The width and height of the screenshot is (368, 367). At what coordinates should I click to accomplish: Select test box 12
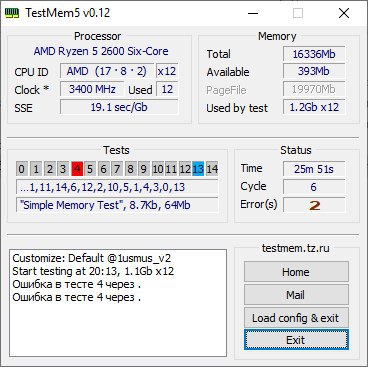[185, 169]
